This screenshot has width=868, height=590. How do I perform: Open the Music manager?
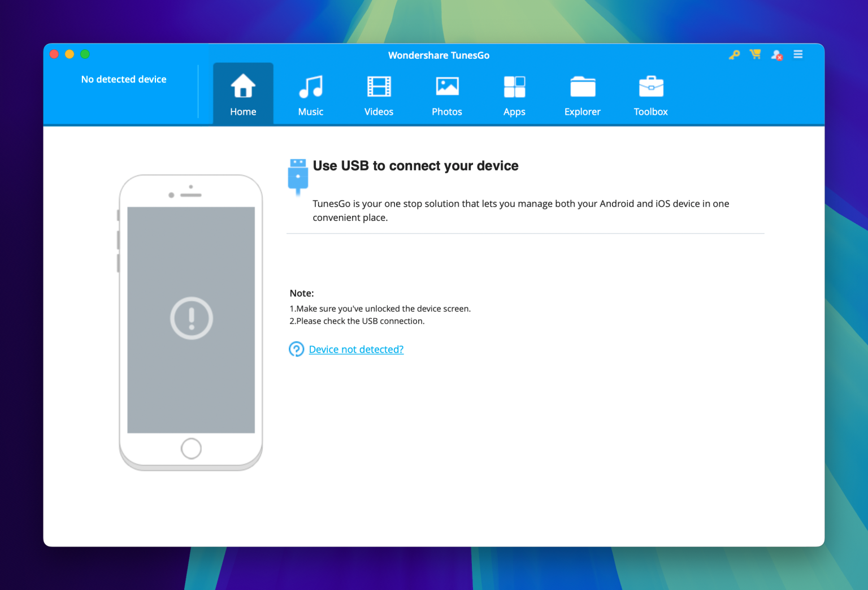coord(310,93)
